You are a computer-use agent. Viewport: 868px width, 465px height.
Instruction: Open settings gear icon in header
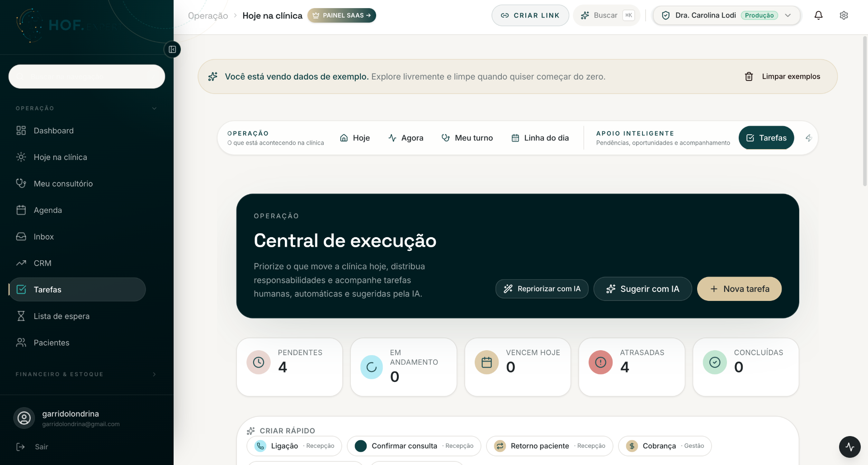844,15
